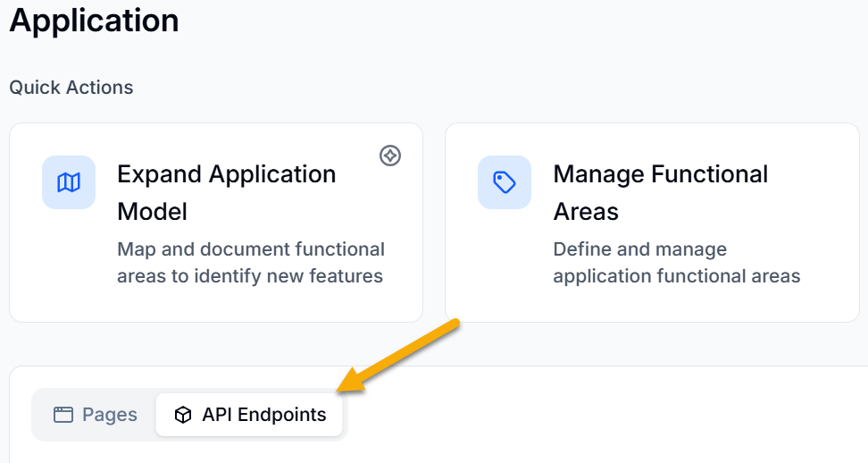868x463 pixels.
Task: Open the Manage Functional Areas card title
Action: (x=661, y=193)
